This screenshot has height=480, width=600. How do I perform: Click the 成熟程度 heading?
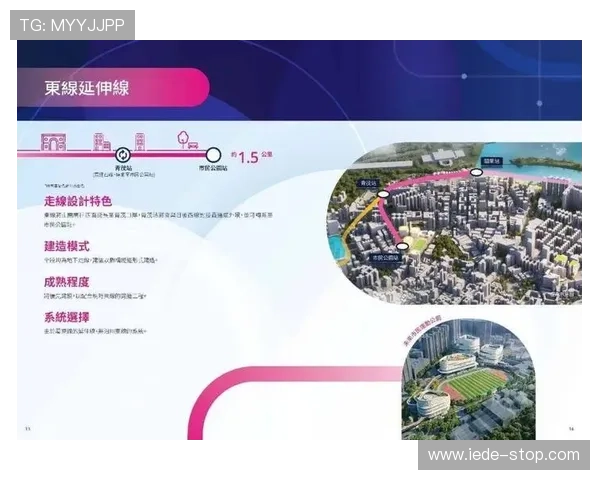coord(67,282)
